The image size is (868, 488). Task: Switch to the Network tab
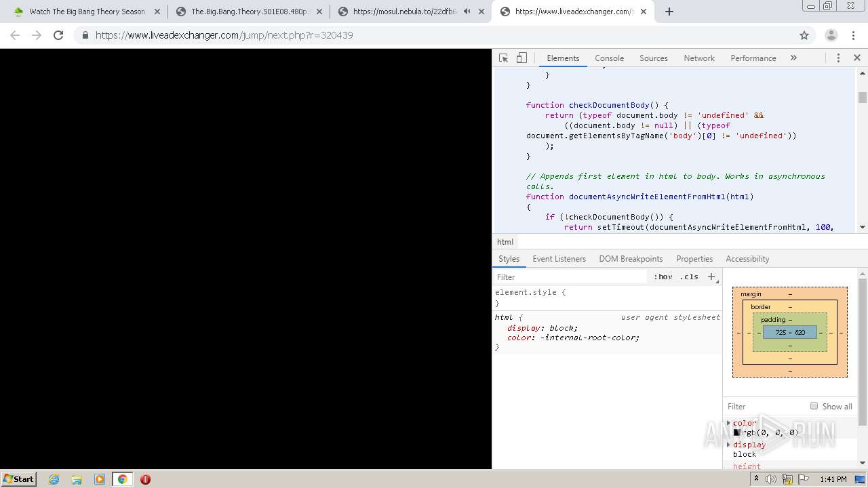699,58
